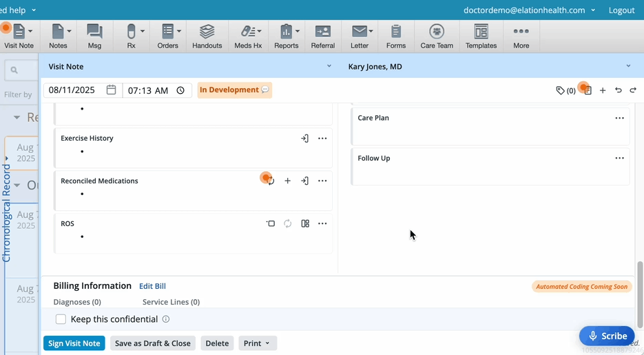Click the Chronological Record side tab
The width and height of the screenshot is (644, 355).
pyautogui.click(x=6, y=213)
